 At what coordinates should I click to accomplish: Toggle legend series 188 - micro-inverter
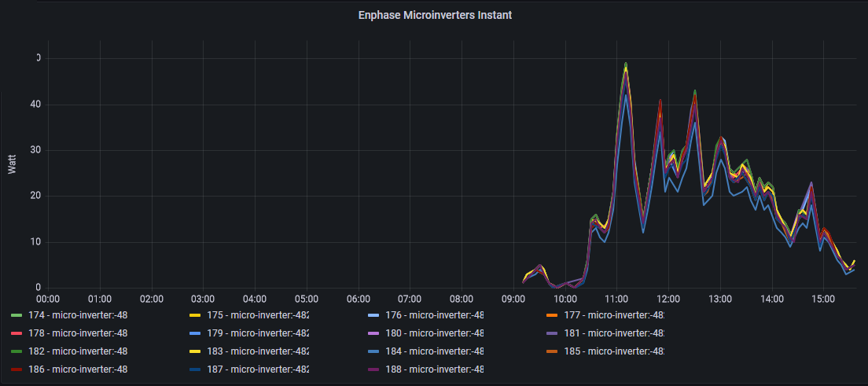point(433,369)
